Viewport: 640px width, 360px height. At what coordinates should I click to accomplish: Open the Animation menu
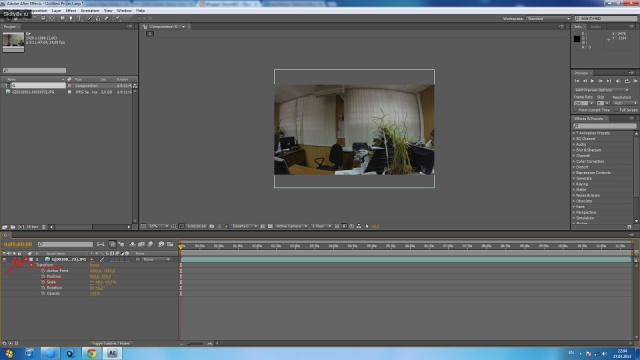pyautogui.click(x=90, y=10)
